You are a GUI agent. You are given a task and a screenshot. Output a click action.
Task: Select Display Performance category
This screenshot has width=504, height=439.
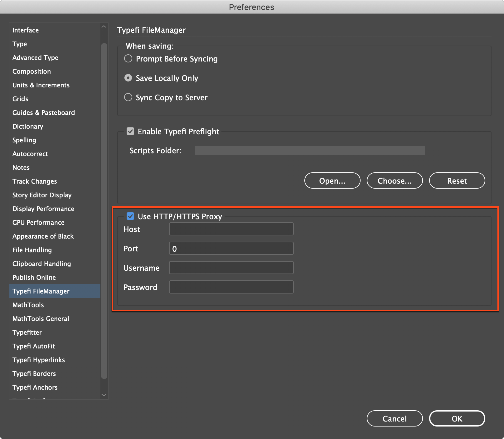click(x=55, y=208)
